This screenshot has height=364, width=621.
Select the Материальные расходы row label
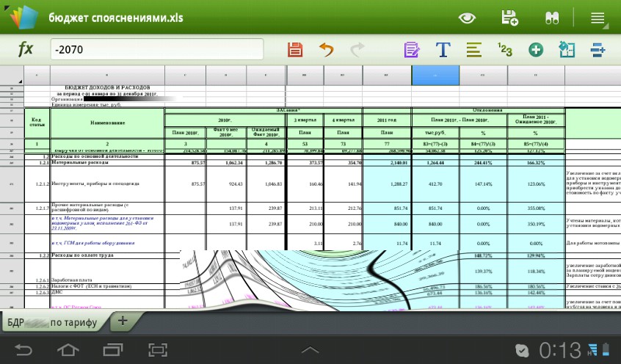point(107,163)
